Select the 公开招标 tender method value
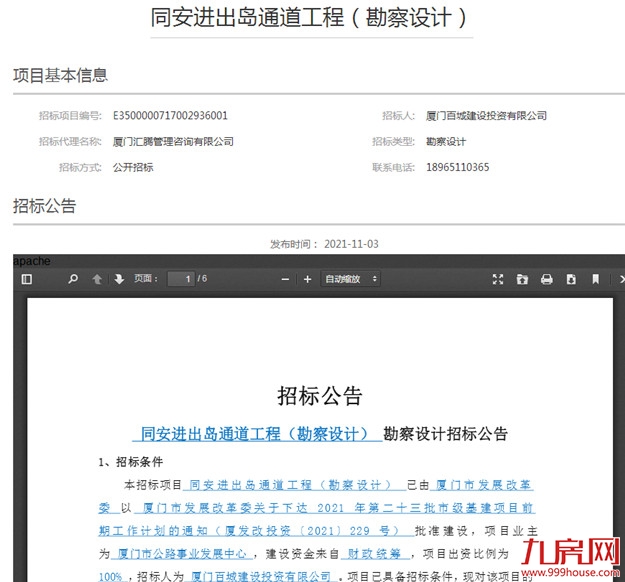This screenshot has width=625, height=582. tap(133, 167)
